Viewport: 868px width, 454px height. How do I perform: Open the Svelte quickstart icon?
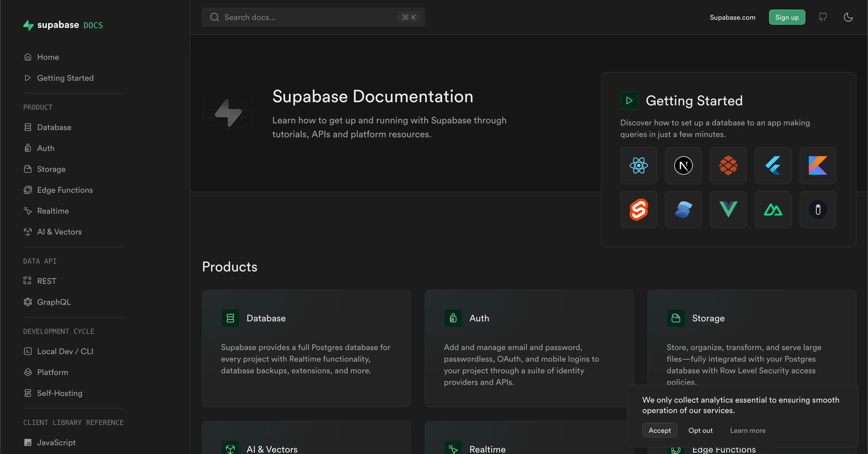click(x=639, y=210)
